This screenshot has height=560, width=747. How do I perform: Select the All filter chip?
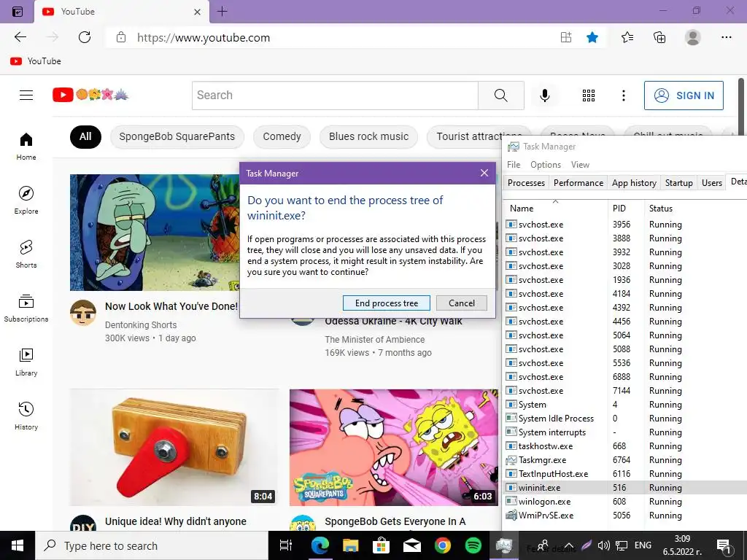click(x=85, y=136)
